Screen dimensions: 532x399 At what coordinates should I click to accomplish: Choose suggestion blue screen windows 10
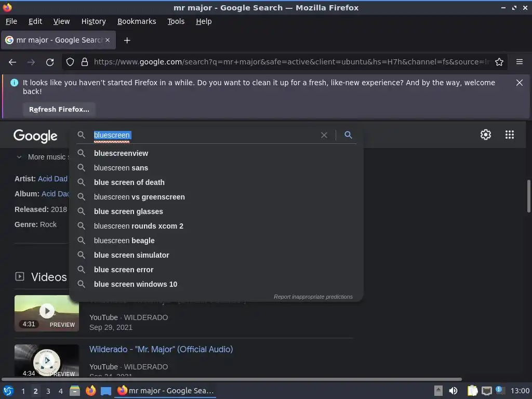pyautogui.click(x=216, y=285)
